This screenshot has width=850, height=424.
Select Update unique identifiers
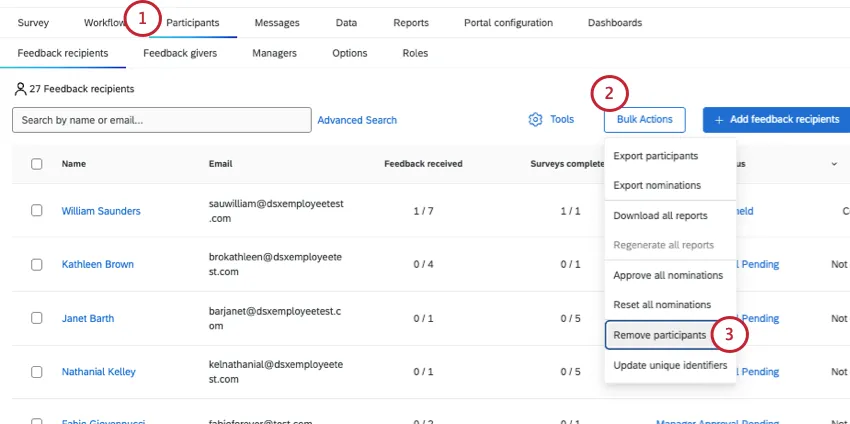(670, 365)
